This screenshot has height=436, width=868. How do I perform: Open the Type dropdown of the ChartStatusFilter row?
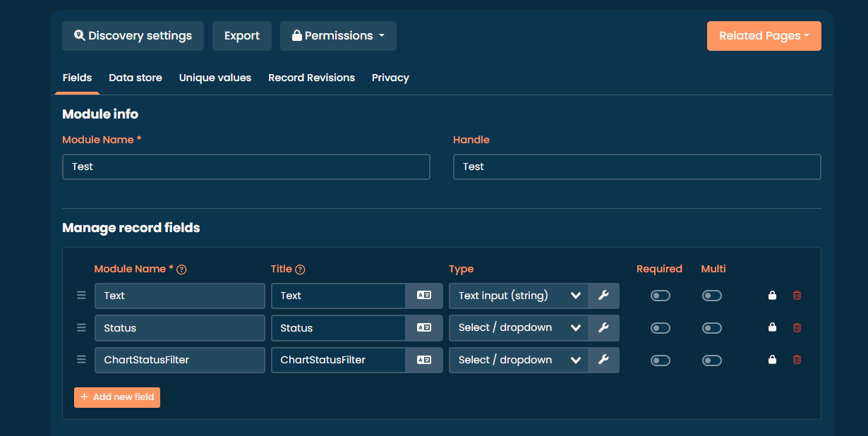pos(519,360)
